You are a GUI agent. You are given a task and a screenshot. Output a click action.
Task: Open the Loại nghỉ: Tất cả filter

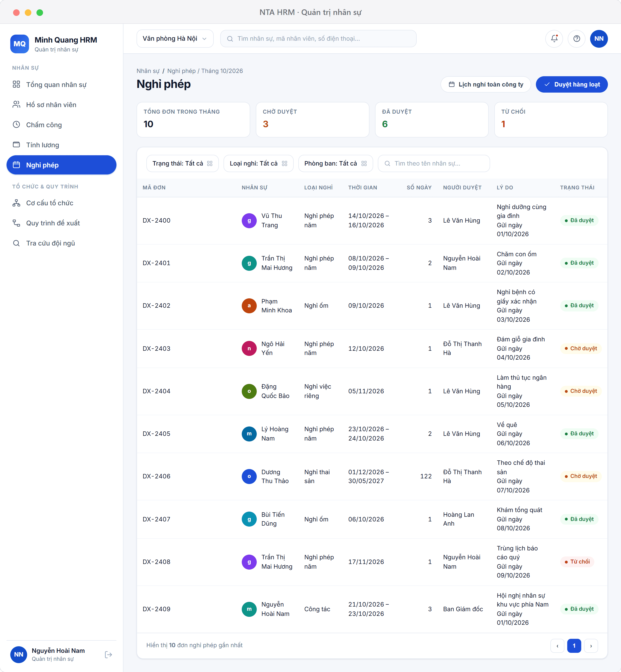click(258, 164)
